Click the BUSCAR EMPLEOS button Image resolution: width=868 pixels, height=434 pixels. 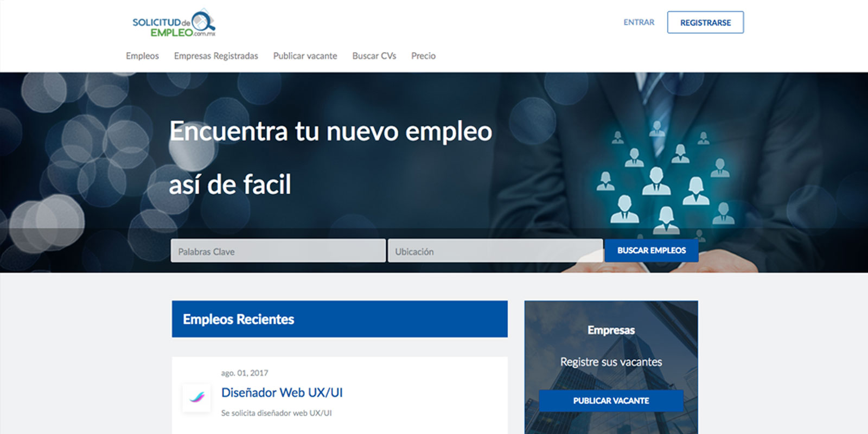click(652, 251)
